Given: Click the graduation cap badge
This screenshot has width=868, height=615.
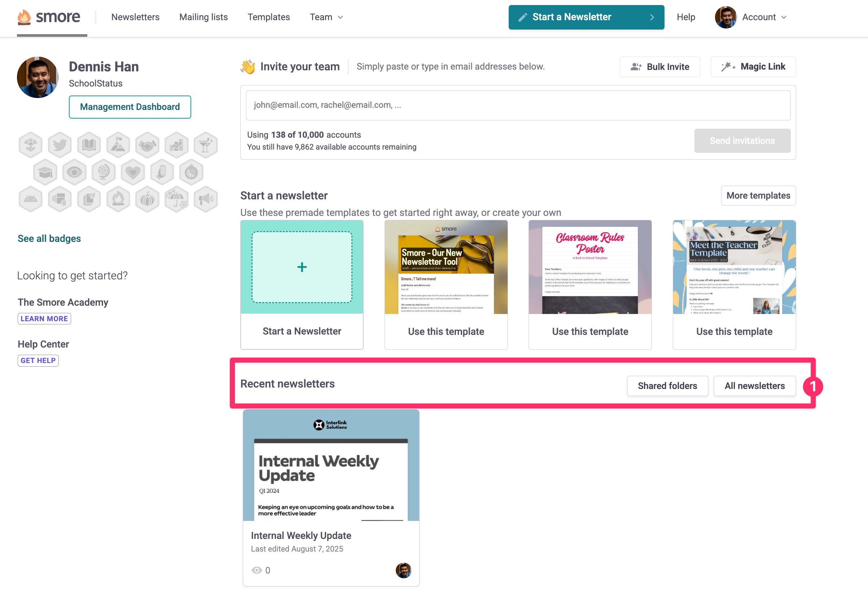Looking at the screenshot, I should (45, 172).
